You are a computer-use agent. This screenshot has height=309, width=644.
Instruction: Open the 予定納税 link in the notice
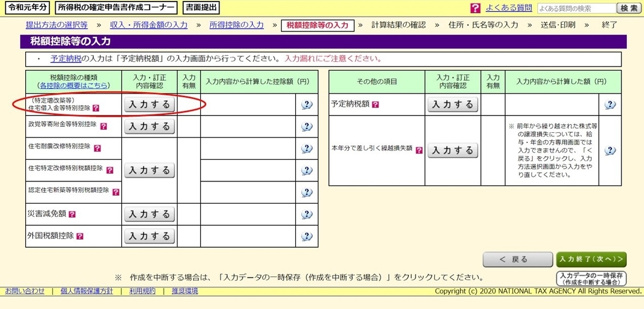66,59
